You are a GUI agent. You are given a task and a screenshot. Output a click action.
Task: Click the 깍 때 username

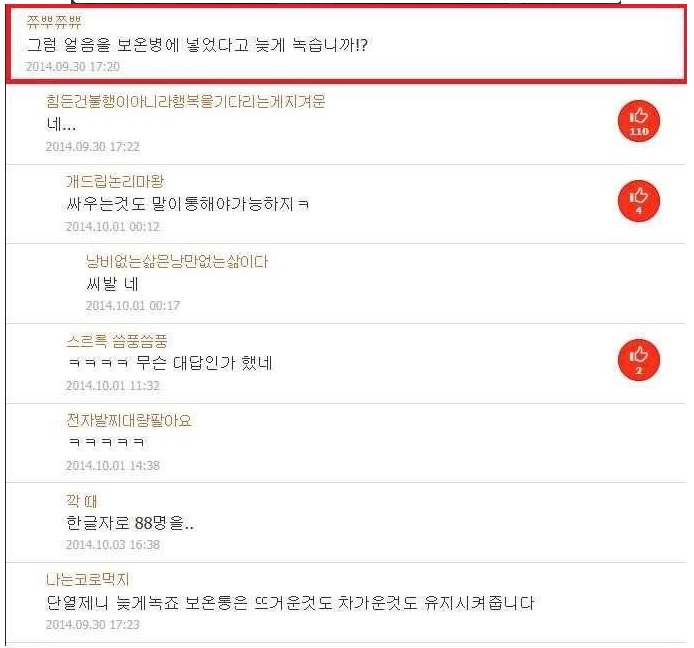pos(81,501)
